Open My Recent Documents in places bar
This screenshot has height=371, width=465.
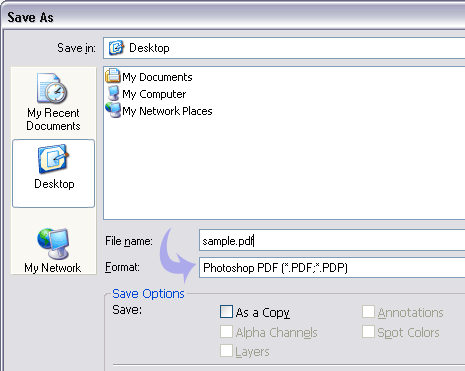click(x=53, y=102)
